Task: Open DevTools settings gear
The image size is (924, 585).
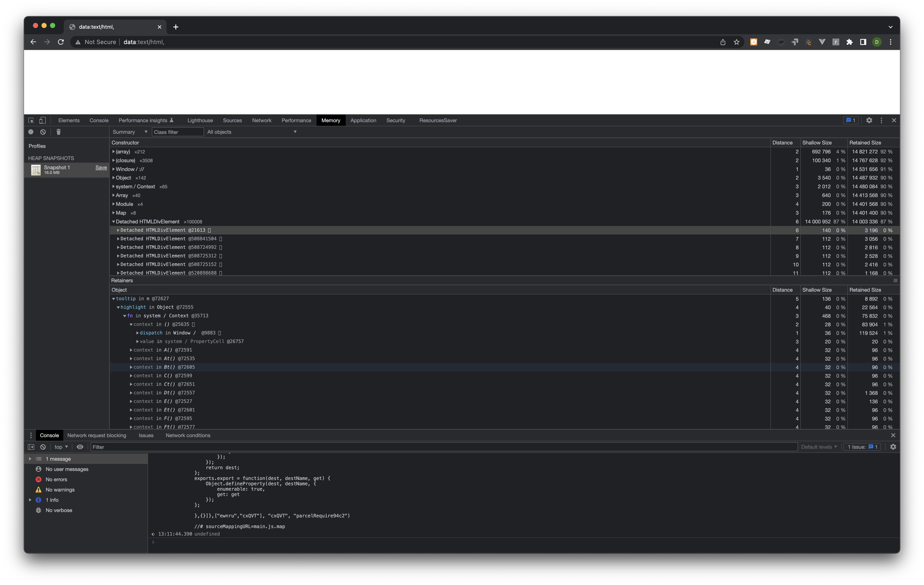Action: click(x=869, y=120)
